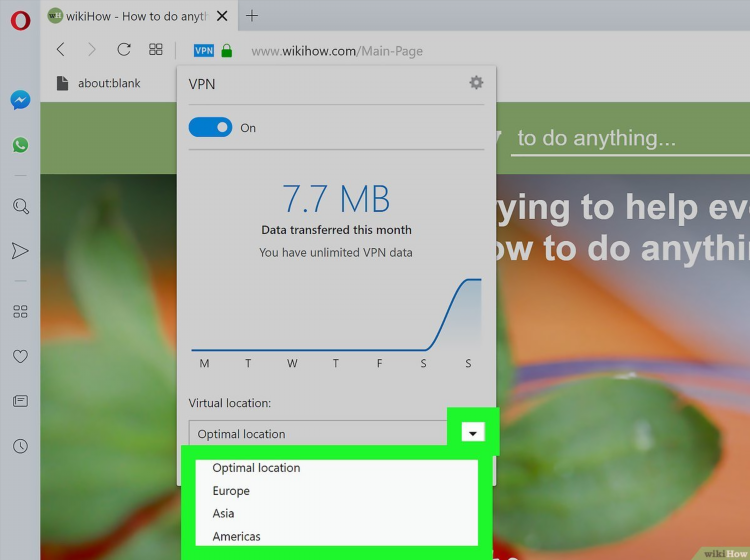Reload the current page
Screen dimensions: 750x560
(x=124, y=49)
